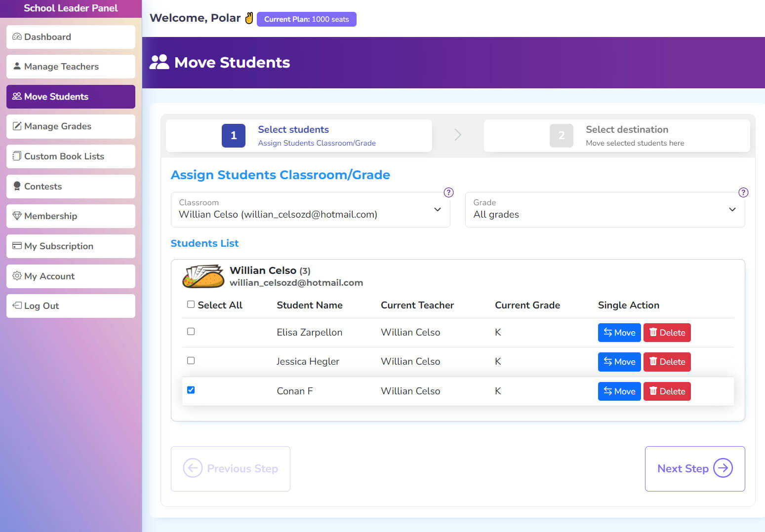Open the Contests sidebar item
Screen dimensions: 765x532
pos(71,187)
